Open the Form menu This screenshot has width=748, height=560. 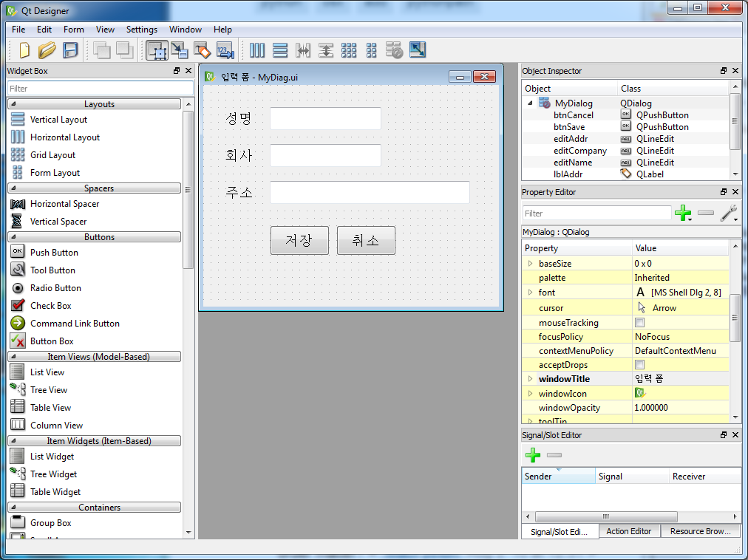pyautogui.click(x=73, y=30)
